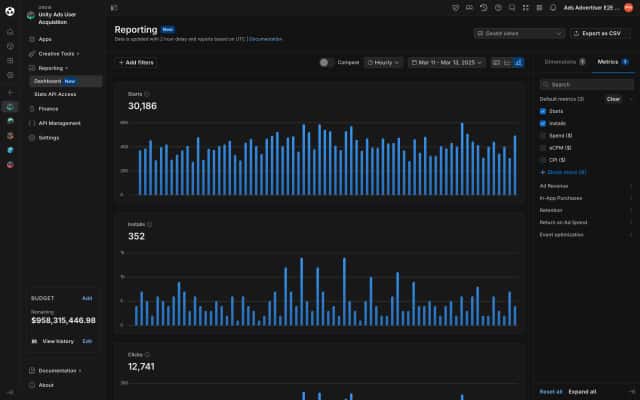The image size is (640, 400).
Task: Click the info icon next to Starts
Action: 147,94
